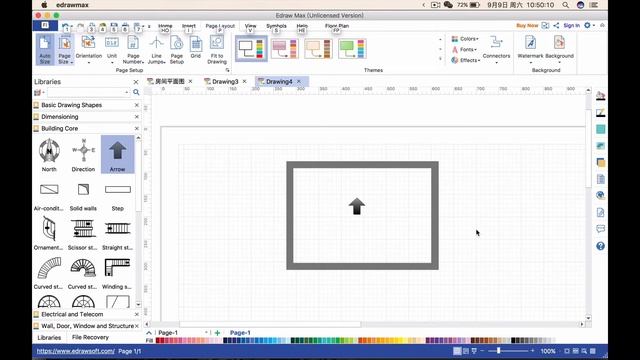Click the Page Setup ribbon icon

177,50
